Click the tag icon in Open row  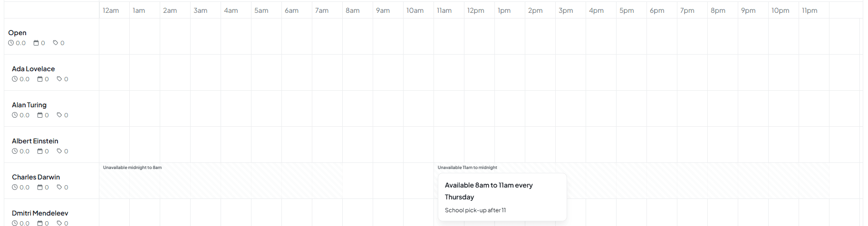coord(56,43)
